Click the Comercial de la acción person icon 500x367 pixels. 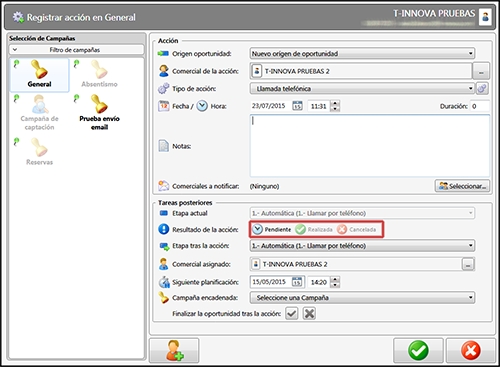point(163,71)
